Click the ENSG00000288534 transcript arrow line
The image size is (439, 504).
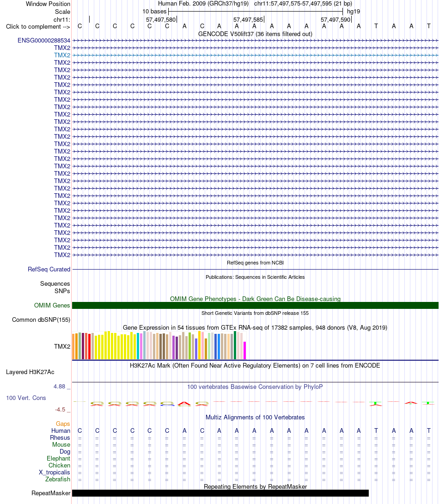click(255, 41)
